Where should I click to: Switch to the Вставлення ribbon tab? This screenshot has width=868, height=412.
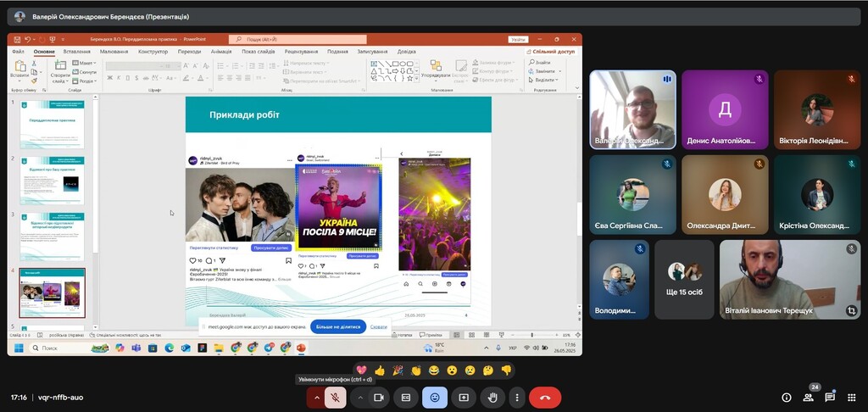point(76,52)
